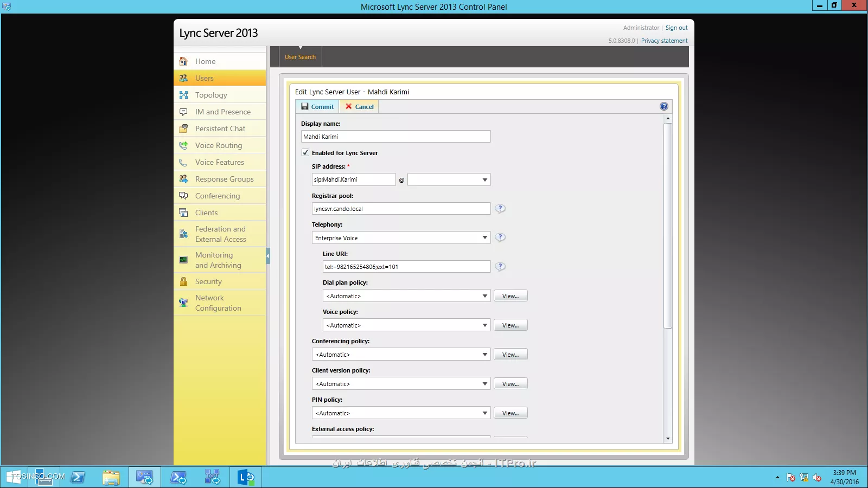The height and width of the screenshot is (488, 868).
Task: Click the Cancel button
Action: click(359, 106)
